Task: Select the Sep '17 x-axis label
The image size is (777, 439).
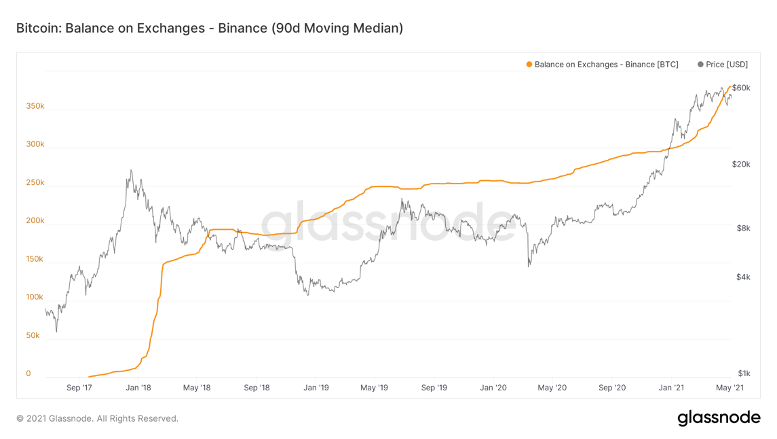Action: tap(79, 387)
